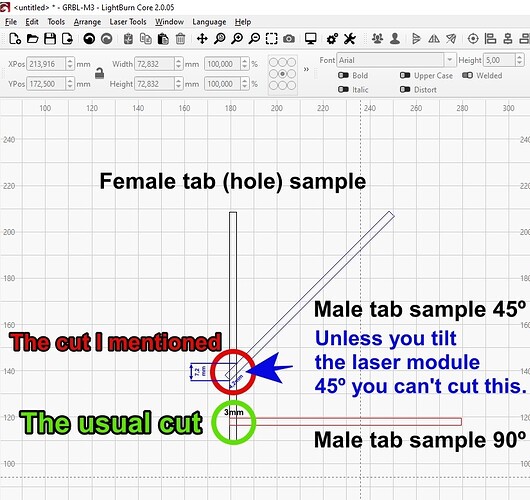Click the Delete trash icon
Screen dimensions: 530x500
point(180,39)
